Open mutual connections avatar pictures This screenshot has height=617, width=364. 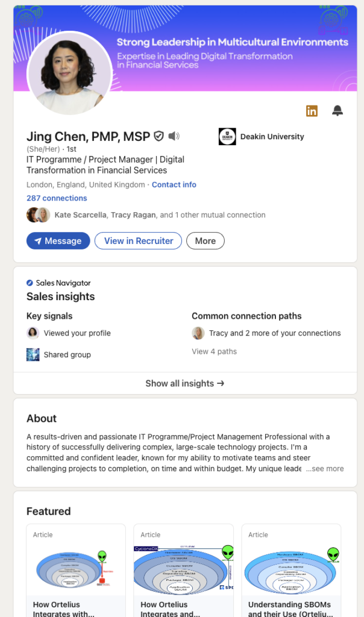[x=38, y=215]
